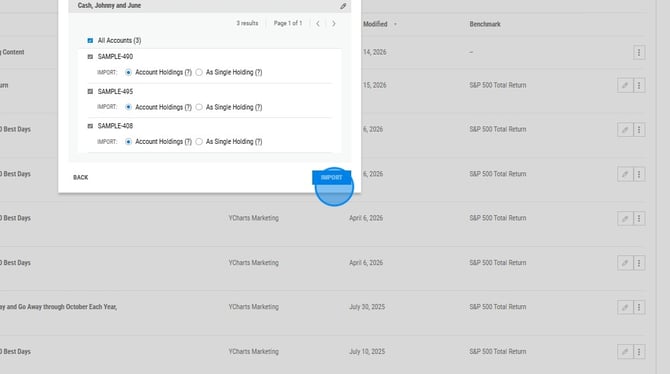670x374 pixels.
Task: Select As Single Holding radio for SAMPLE-408
Action: coord(199,141)
